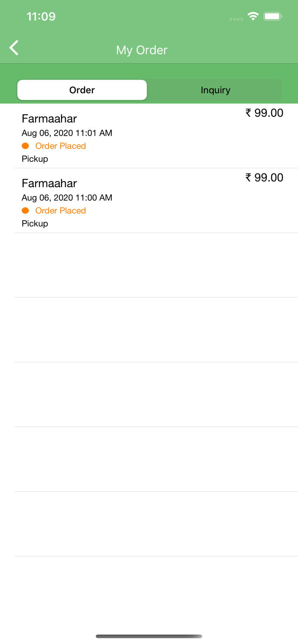
Task: Tap the Order Placed status on the second order
Action: click(60, 210)
